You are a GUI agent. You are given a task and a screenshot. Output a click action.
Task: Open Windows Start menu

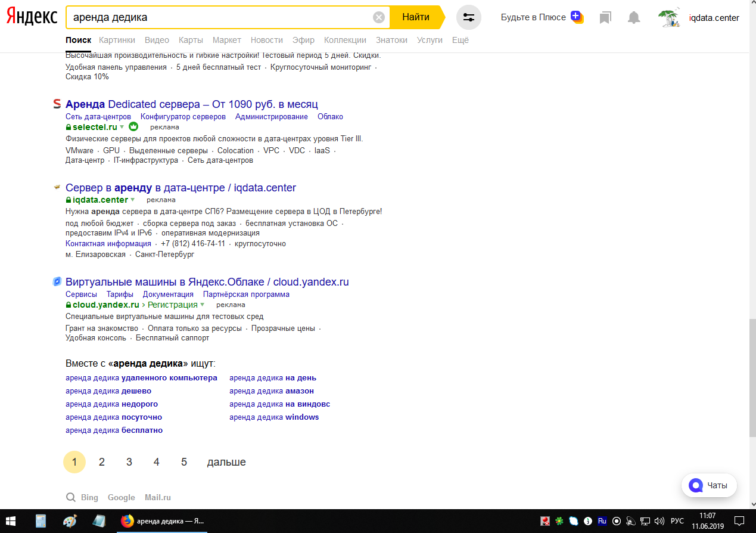click(11, 521)
